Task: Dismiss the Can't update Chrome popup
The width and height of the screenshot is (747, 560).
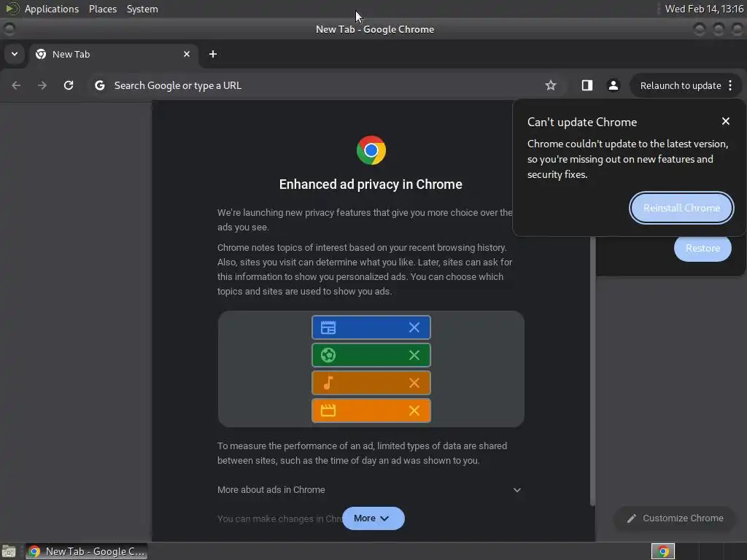Action: click(726, 122)
